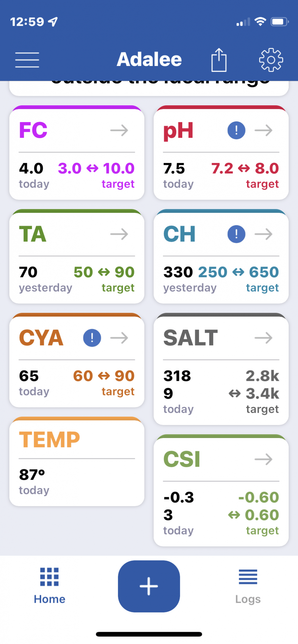
Task: Open FC details arrow
Action: coord(119,130)
